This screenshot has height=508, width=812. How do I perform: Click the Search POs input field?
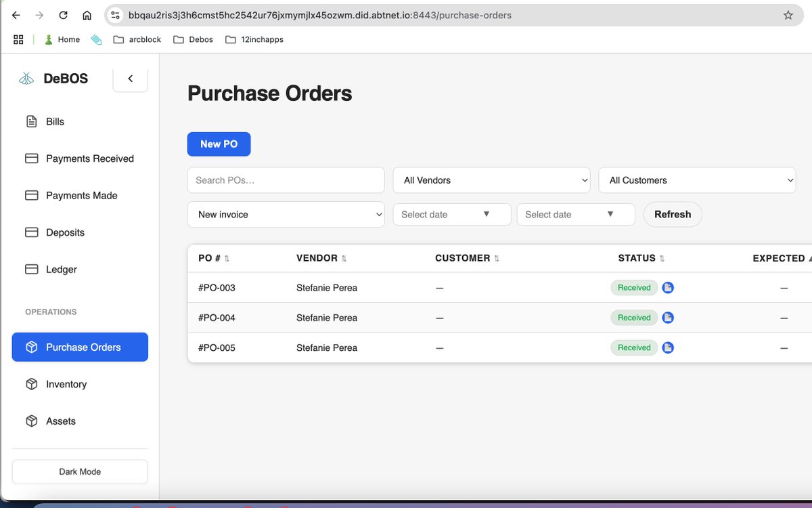pos(286,180)
